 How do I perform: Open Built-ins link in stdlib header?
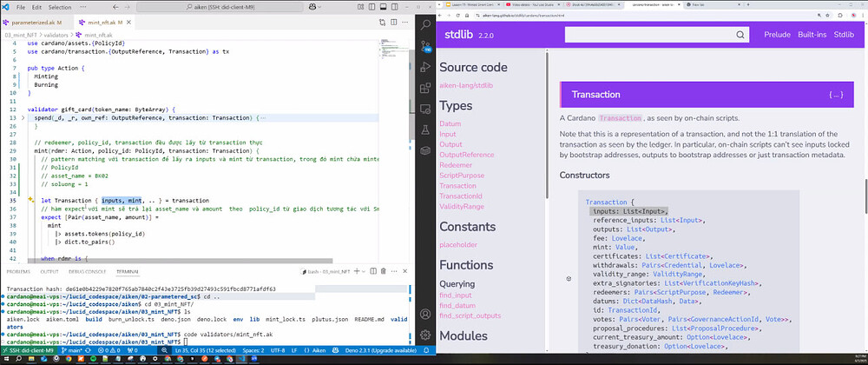(x=812, y=35)
